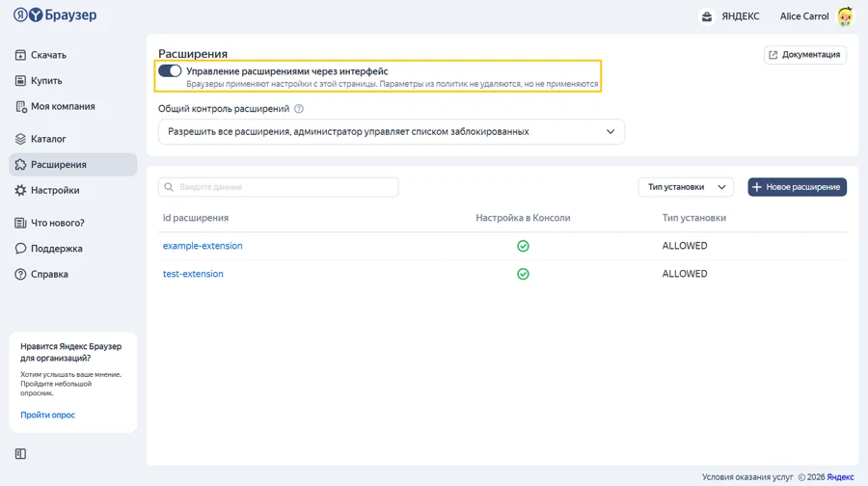Collapse the sidebar with the panel icon
868x486 pixels.
click(x=20, y=454)
